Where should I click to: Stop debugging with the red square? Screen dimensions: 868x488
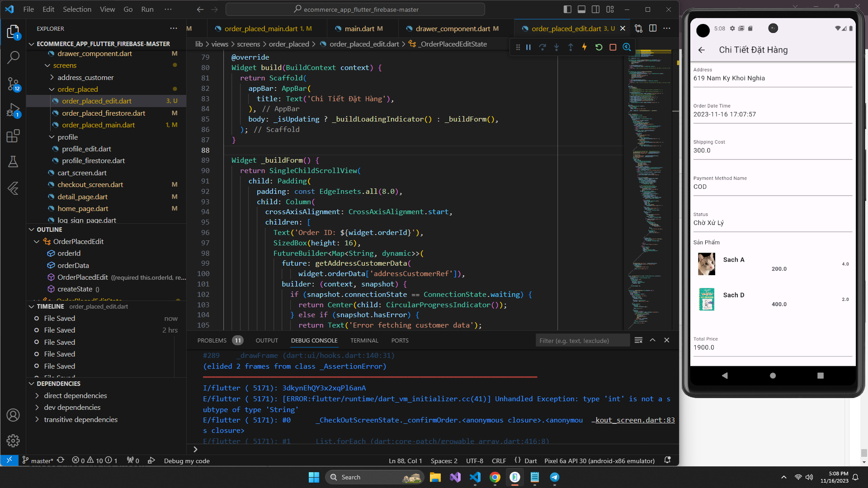[x=613, y=47]
